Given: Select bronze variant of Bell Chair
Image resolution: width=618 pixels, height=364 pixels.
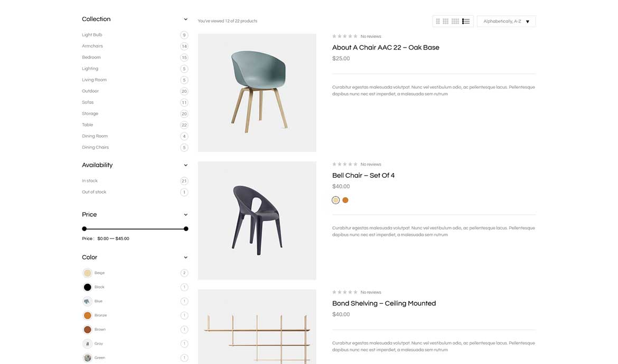Looking at the screenshot, I should click(x=345, y=200).
